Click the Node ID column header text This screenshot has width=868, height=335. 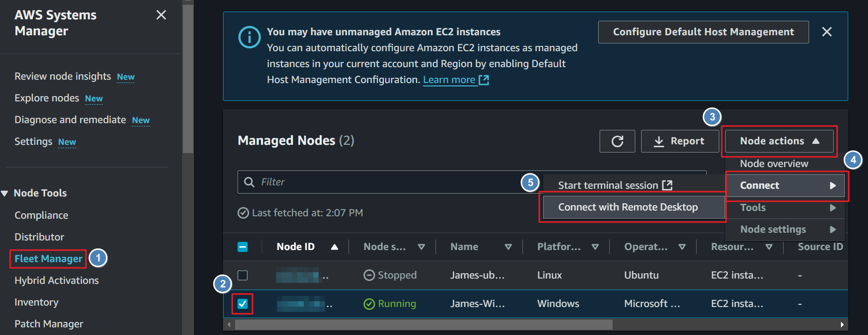click(295, 247)
